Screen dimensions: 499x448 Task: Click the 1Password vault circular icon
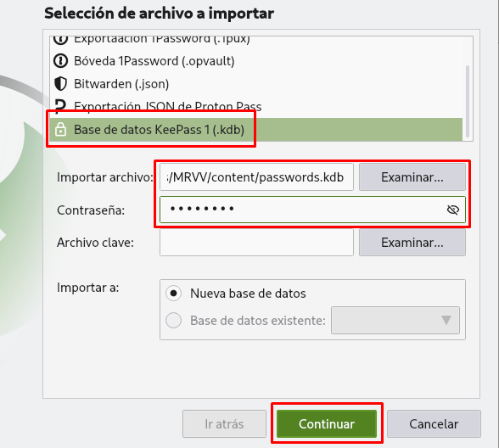pyautogui.click(x=60, y=61)
